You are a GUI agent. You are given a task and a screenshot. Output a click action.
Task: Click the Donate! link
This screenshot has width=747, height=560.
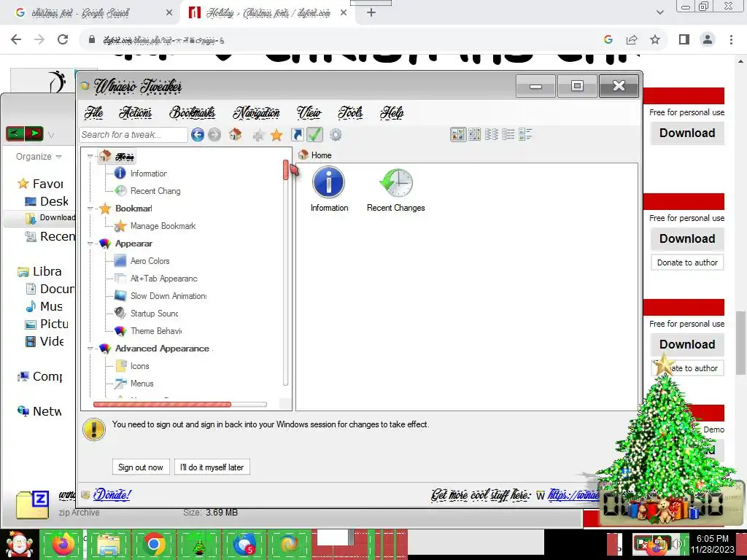pos(112,495)
